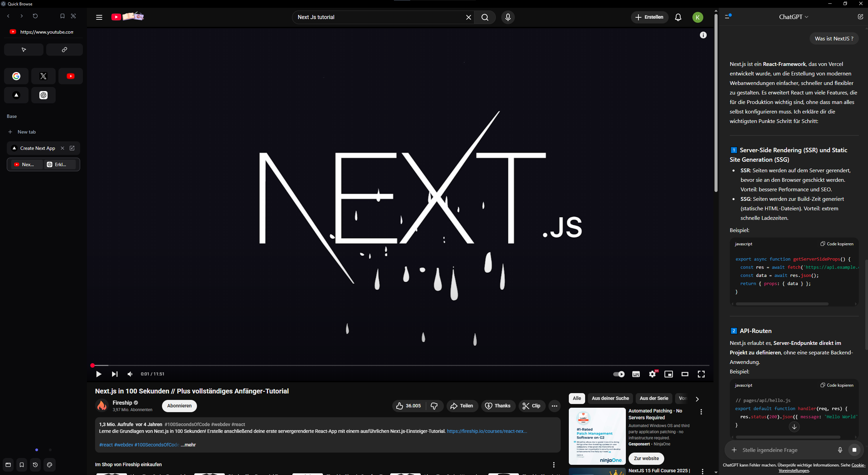Toggle subtitles in the video player

click(x=636, y=374)
